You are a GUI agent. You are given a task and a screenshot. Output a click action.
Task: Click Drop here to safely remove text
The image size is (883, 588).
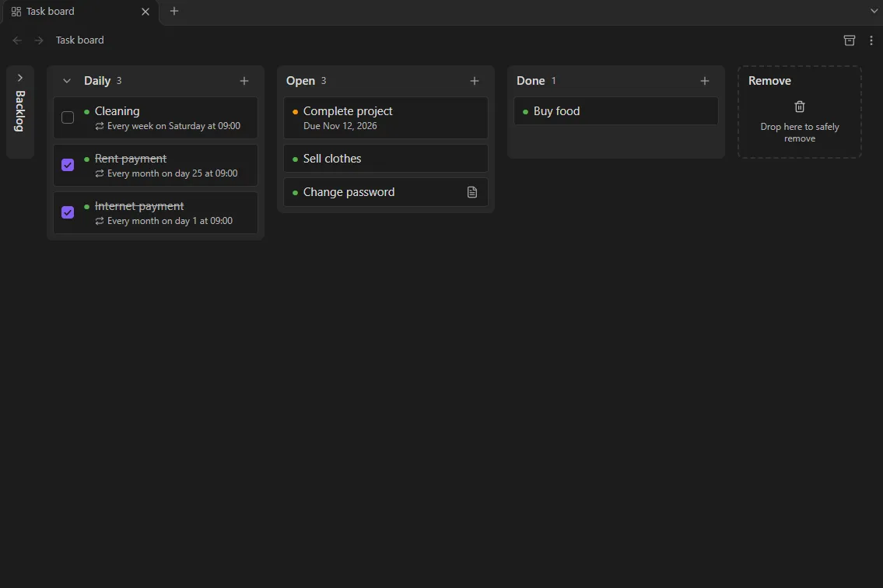[800, 133]
